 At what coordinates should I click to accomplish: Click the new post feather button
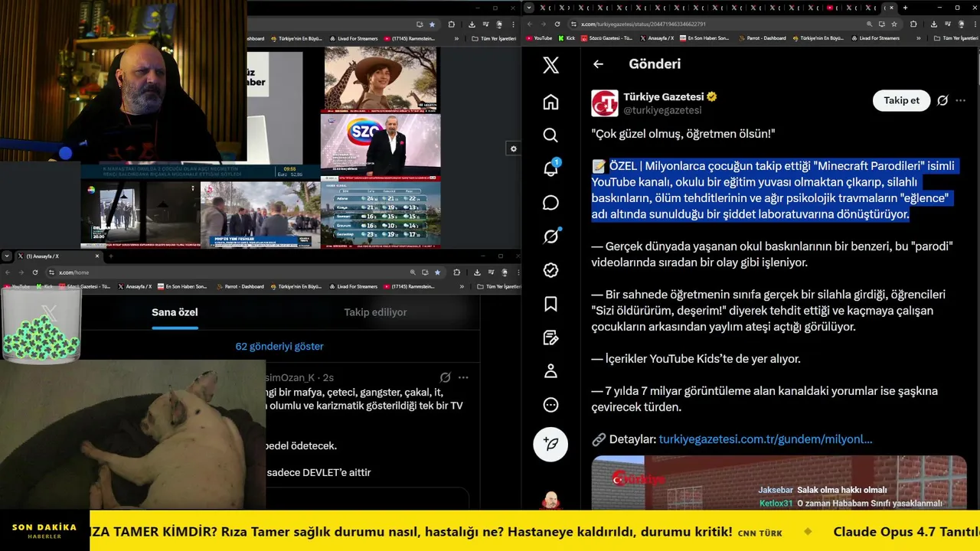(x=550, y=444)
